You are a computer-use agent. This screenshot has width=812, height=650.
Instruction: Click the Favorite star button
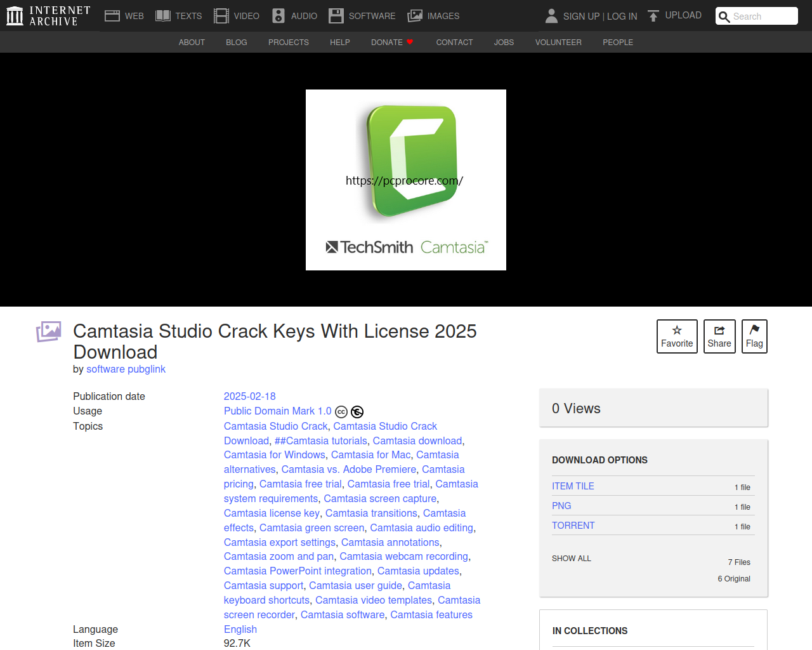(x=677, y=336)
